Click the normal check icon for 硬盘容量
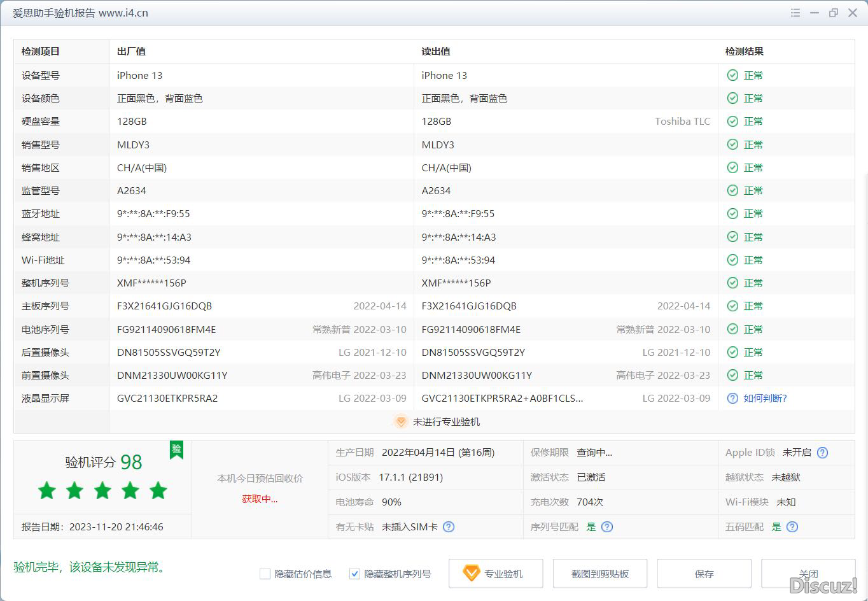This screenshot has width=868, height=601. coord(732,121)
